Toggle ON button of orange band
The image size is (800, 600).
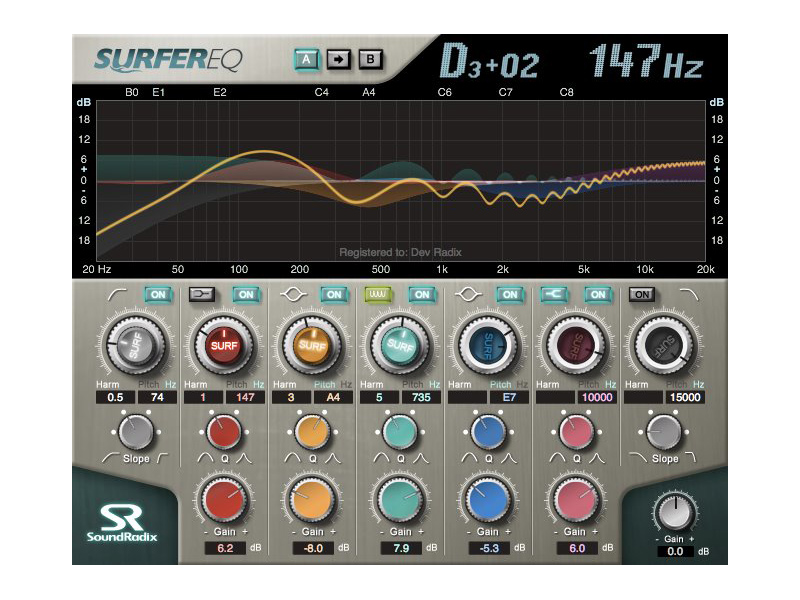334,294
